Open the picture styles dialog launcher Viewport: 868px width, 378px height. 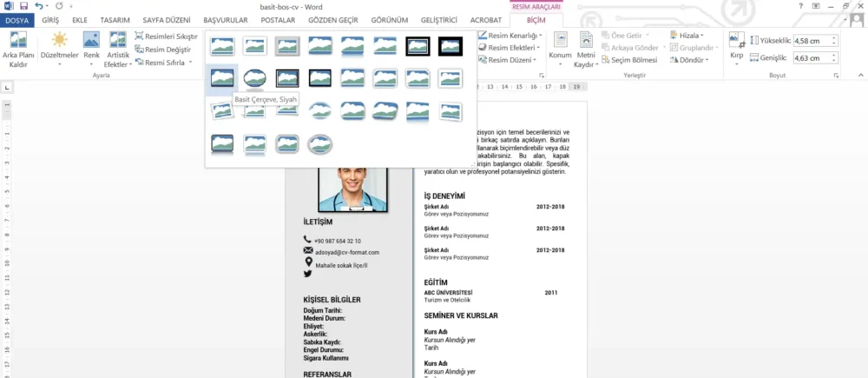[x=542, y=76]
